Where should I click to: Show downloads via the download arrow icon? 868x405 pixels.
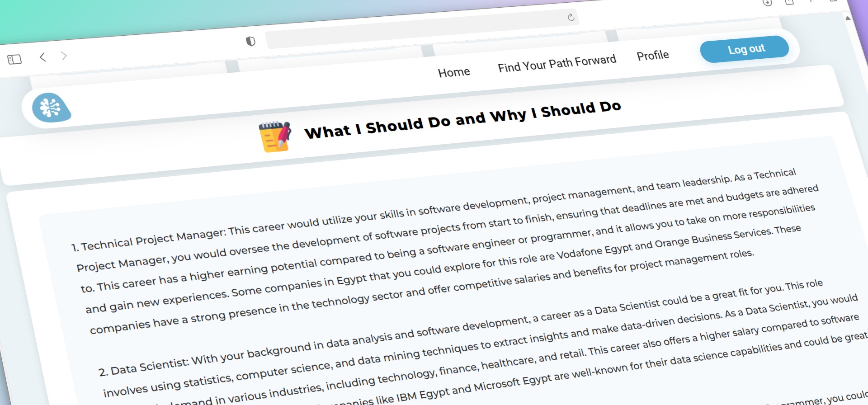click(x=767, y=3)
